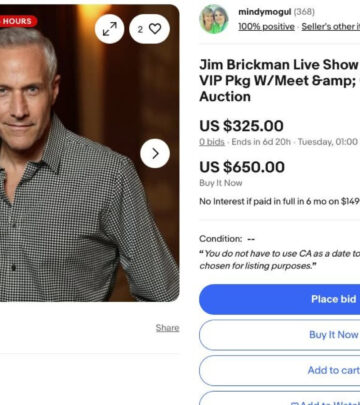Open the full-screen image expand icon
360x405 pixels.
coord(109,29)
